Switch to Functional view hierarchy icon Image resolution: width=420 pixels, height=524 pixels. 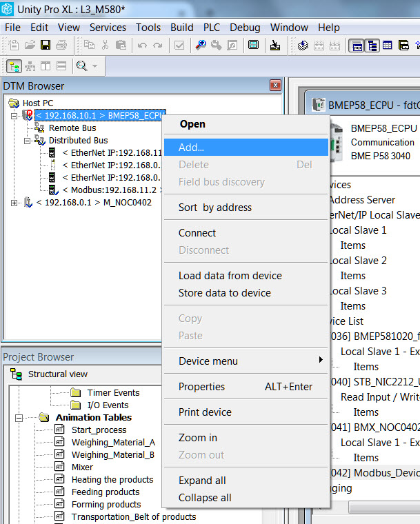[30, 66]
